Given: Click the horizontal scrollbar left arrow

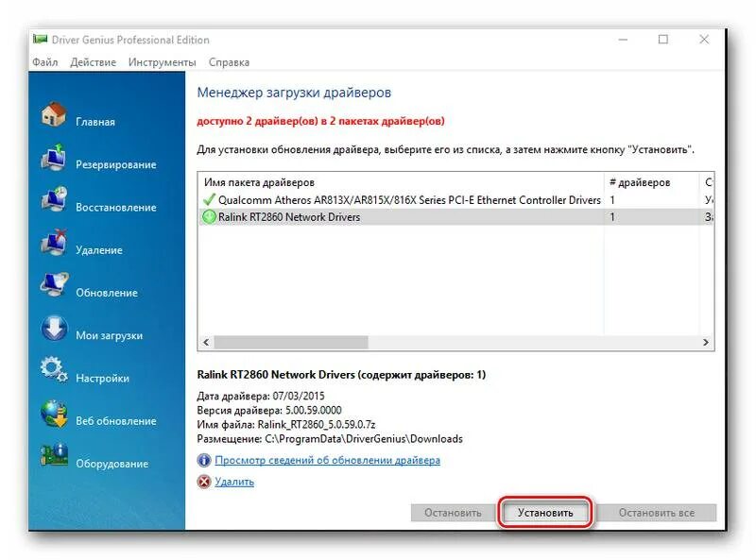Looking at the screenshot, I should 206,342.
